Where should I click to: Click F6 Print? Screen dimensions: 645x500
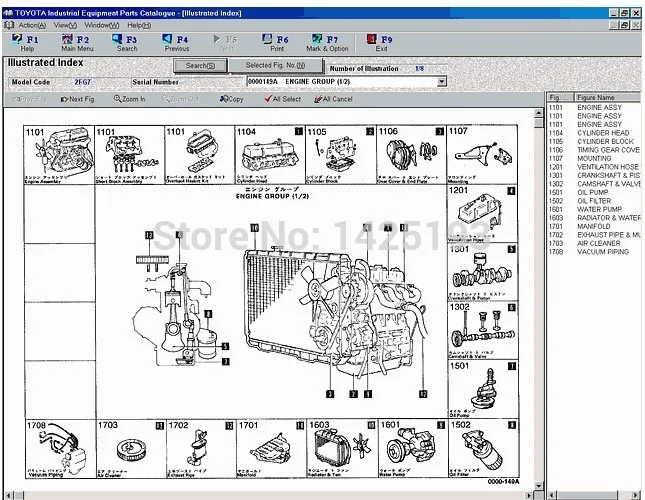pos(276,43)
